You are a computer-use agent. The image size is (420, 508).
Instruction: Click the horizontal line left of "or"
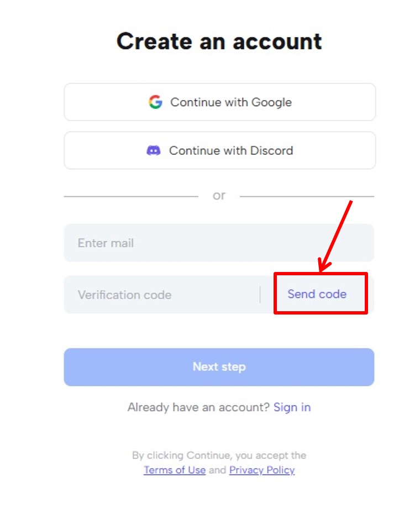[x=131, y=196]
